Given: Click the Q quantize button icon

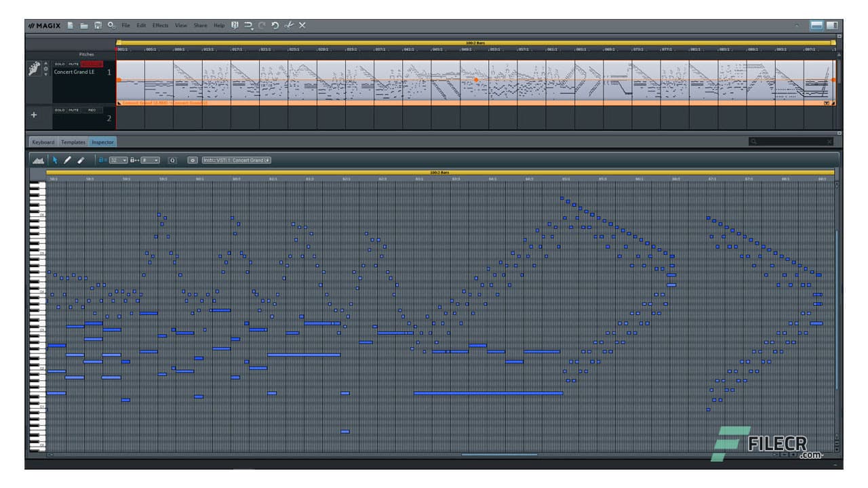Looking at the screenshot, I should point(174,160).
